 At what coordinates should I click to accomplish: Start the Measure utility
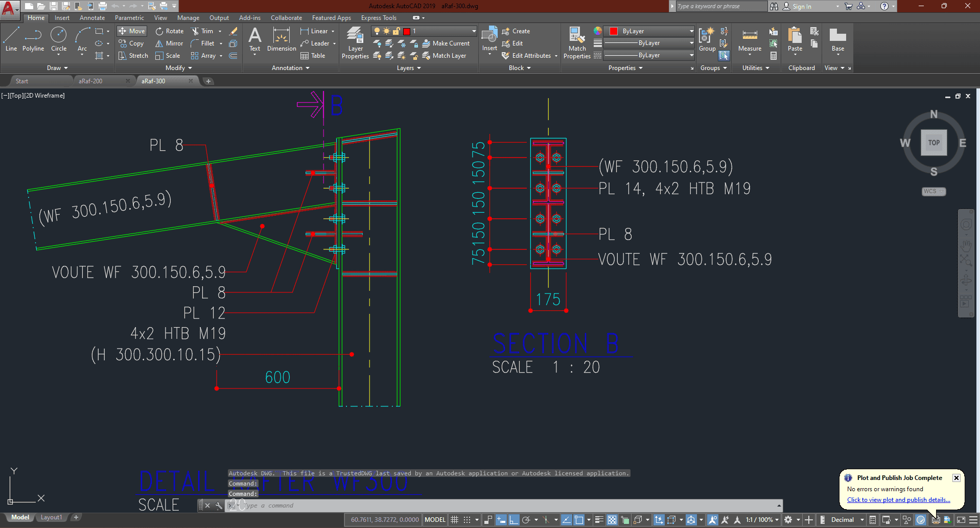750,40
